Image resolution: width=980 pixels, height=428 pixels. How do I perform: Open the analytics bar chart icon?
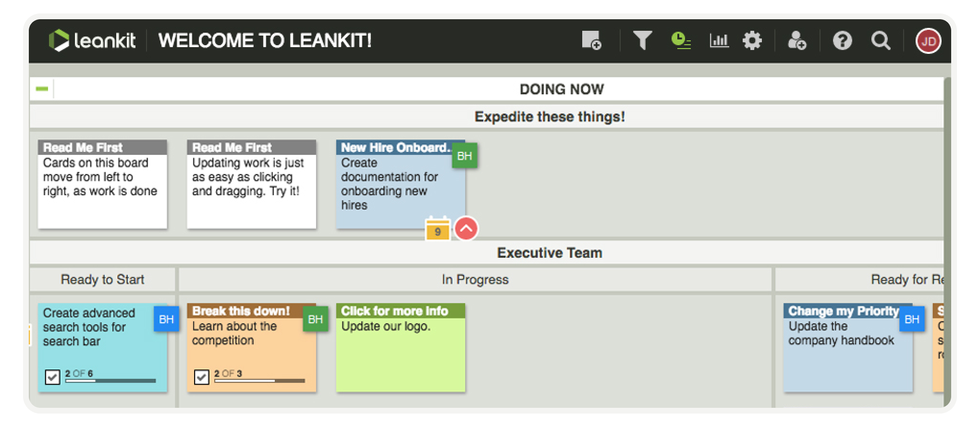[x=718, y=41]
